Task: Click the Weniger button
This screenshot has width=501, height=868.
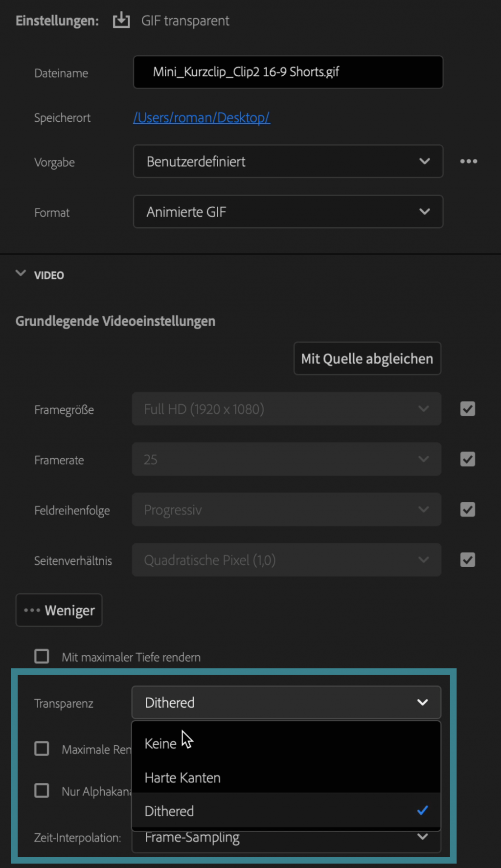Action: pyautogui.click(x=59, y=610)
